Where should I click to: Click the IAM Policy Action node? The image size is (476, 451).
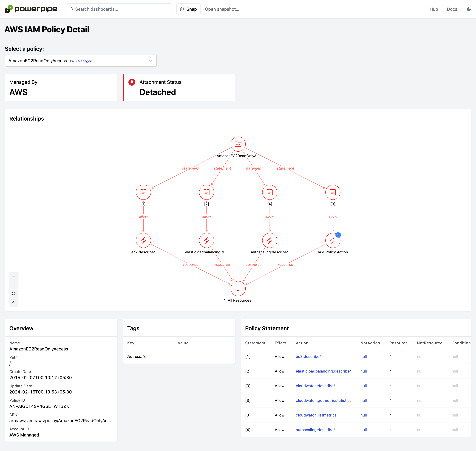tap(333, 240)
